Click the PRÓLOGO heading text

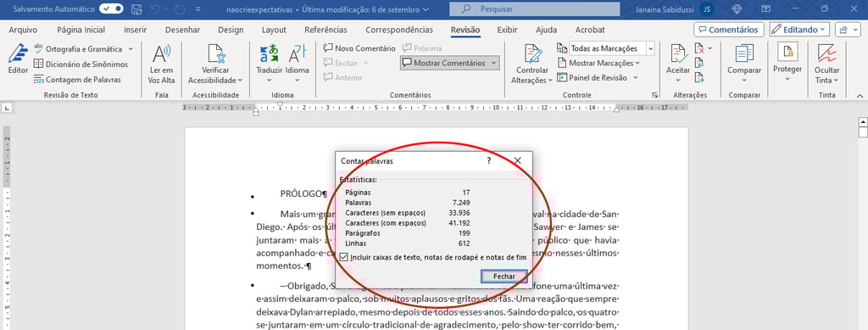(303, 193)
